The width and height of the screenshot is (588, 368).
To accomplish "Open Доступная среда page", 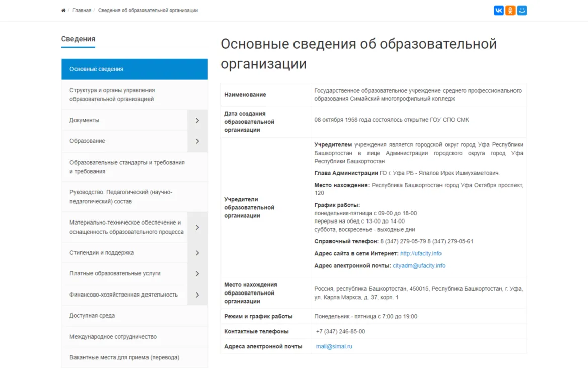I will click(x=134, y=316).
